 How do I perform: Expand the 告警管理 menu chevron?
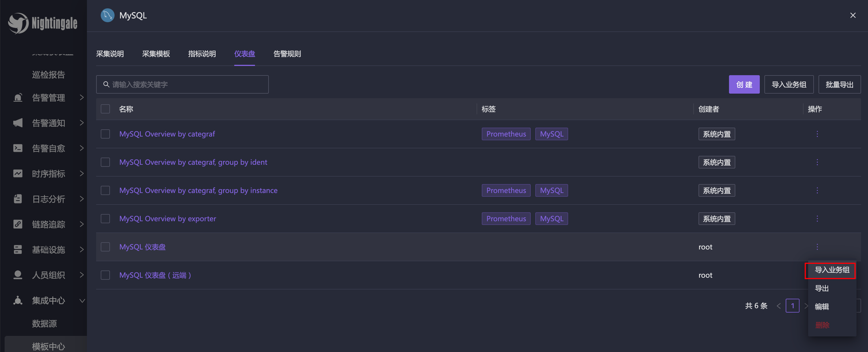tap(82, 97)
